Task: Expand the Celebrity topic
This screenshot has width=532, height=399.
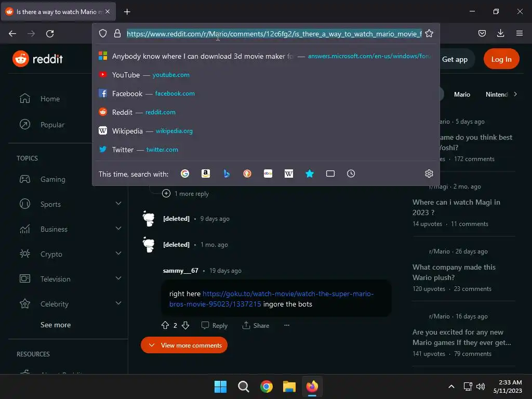Action: [x=118, y=303]
